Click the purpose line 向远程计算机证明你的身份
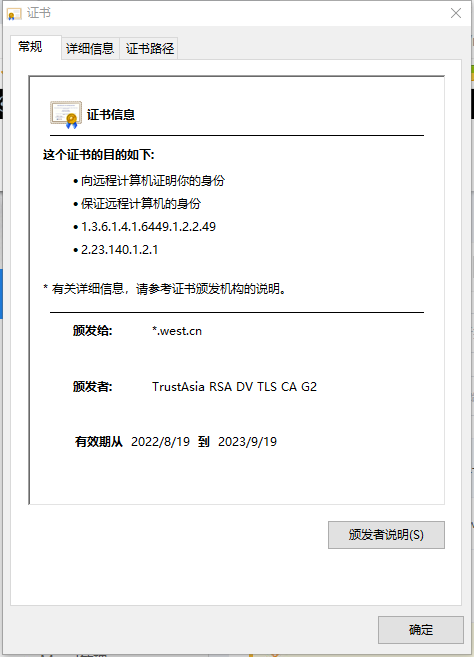Screen dimensions: 474x657 tap(153, 181)
